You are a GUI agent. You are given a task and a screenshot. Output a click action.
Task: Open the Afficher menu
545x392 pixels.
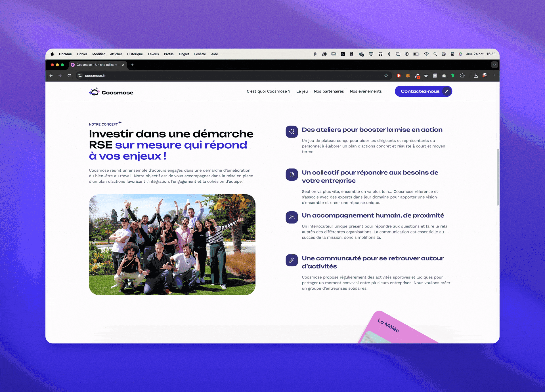(x=116, y=54)
